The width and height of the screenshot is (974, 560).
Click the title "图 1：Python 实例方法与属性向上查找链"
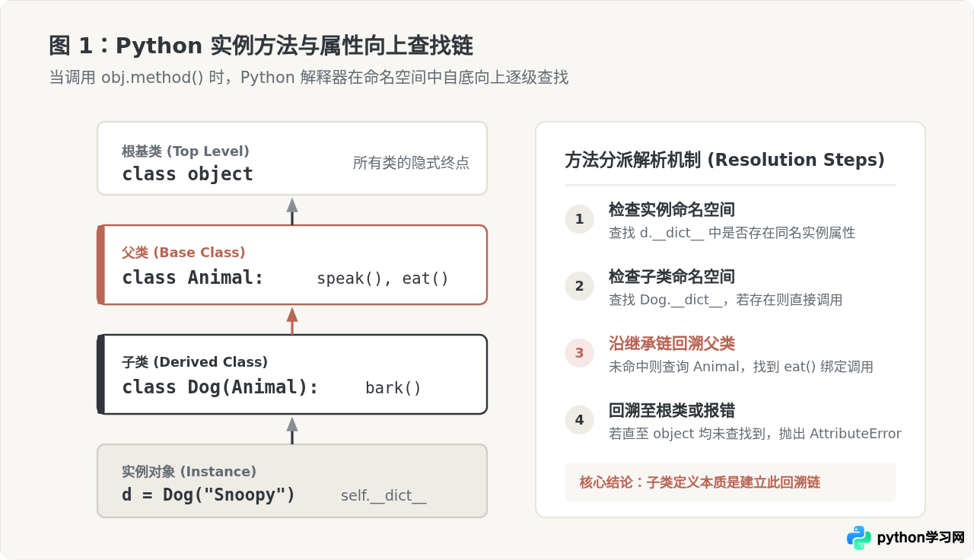click(x=261, y=46)
